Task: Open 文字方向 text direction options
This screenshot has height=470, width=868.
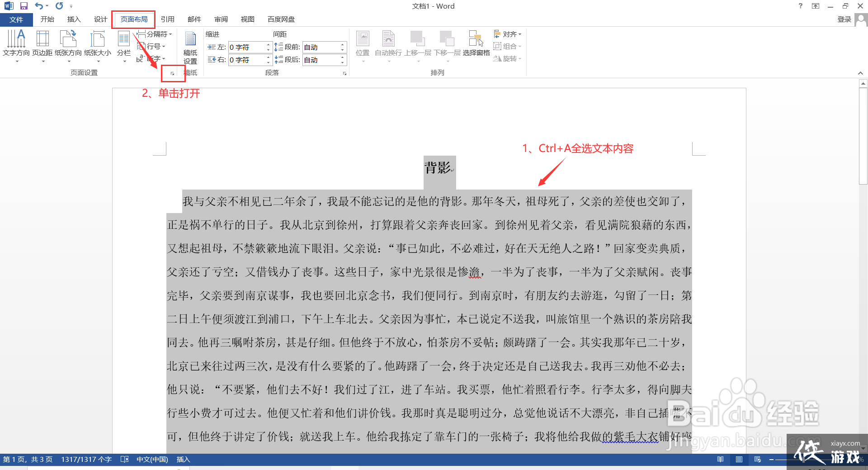Action: 16,46
